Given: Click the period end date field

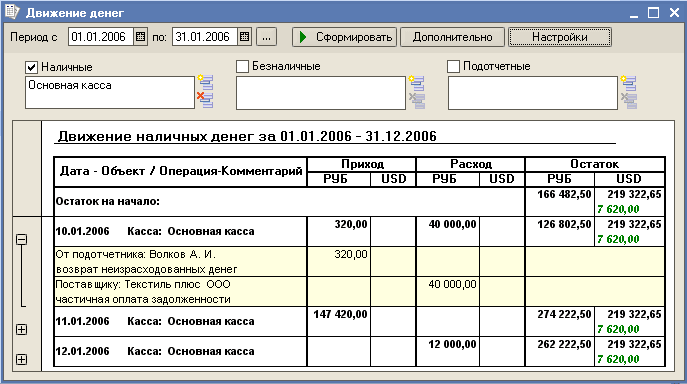Looking at the screenshot, I should [205, 37].
